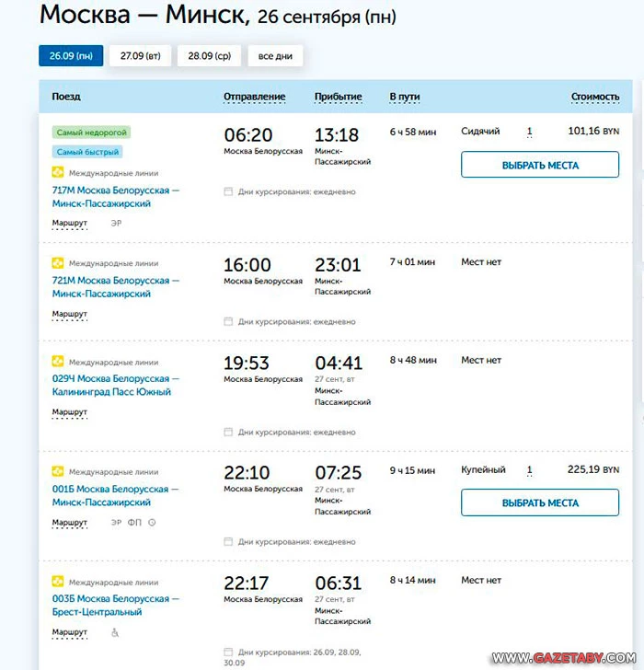Choose seats for the 225,19 BYN compartment train
The width and height of the screenshot is (644, 670).
coord(540,502)
